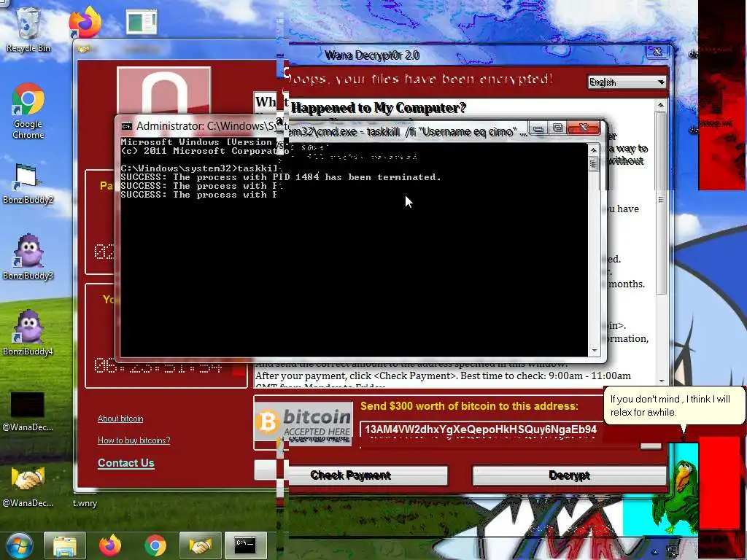This screenshot has width=747, height=560.
Task: Click the Check Payment button
Action: (x=351, y=475)
